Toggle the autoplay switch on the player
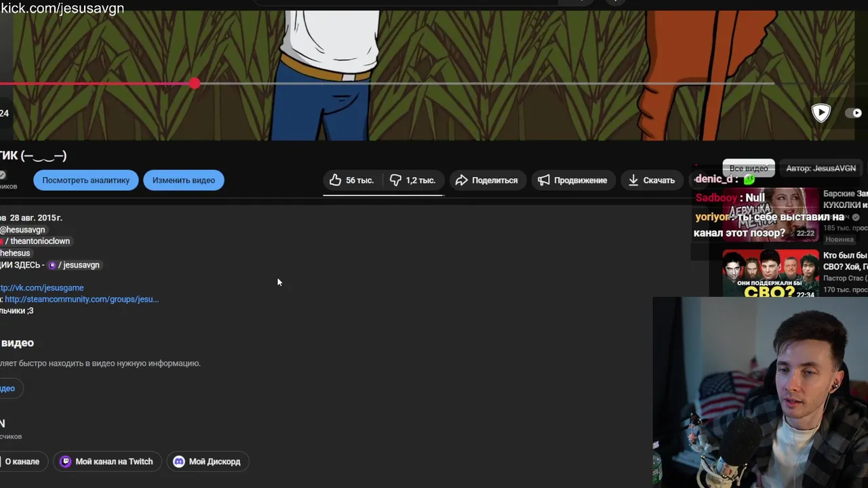This screenshot has width=868, height=488. coord(853,113)
